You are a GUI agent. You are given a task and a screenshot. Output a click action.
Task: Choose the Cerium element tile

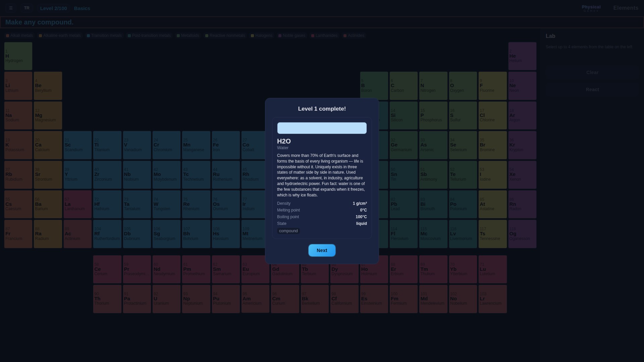point(107,269)
